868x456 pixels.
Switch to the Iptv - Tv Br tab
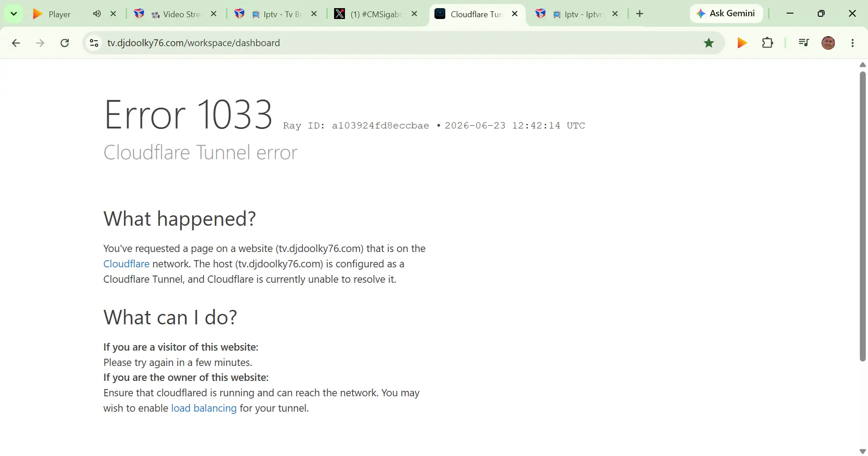coord(276,14)
